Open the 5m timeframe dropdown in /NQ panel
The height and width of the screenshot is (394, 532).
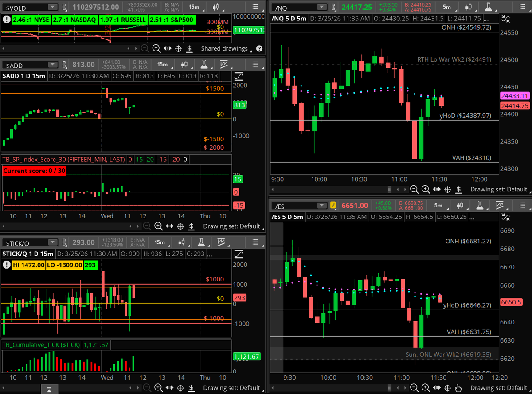click(447, 7)
